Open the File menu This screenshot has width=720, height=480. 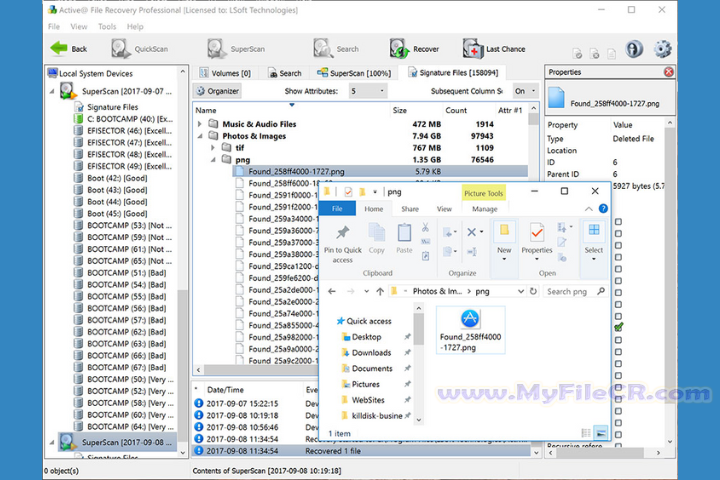tap(54, 27)
